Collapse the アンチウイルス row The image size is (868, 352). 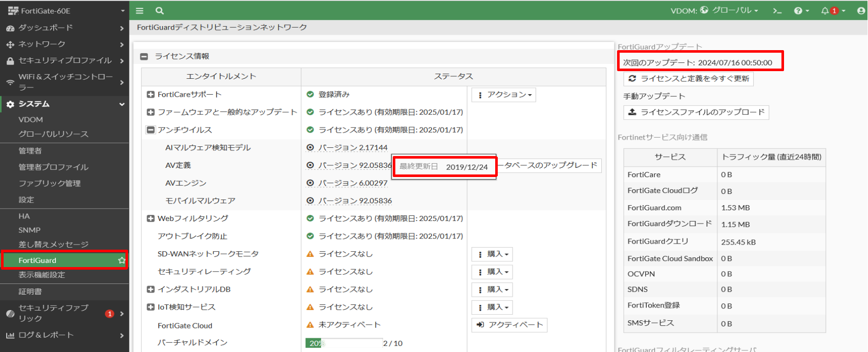151,130
